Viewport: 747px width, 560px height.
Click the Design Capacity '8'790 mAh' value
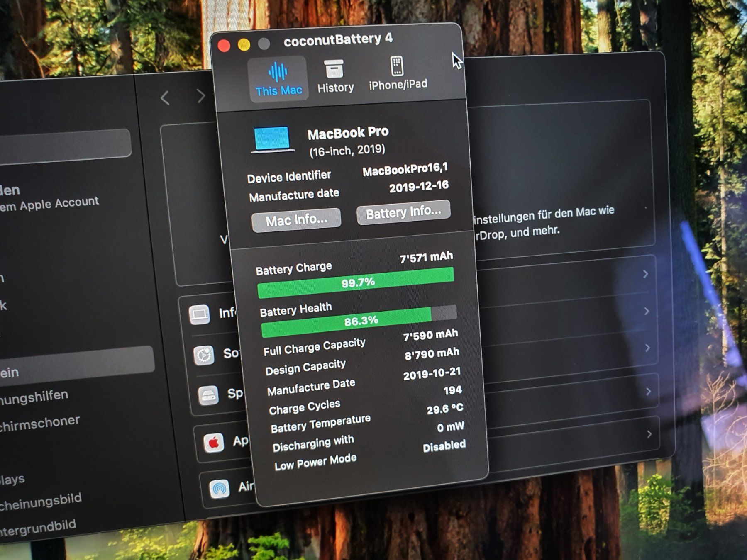point(432,354)
